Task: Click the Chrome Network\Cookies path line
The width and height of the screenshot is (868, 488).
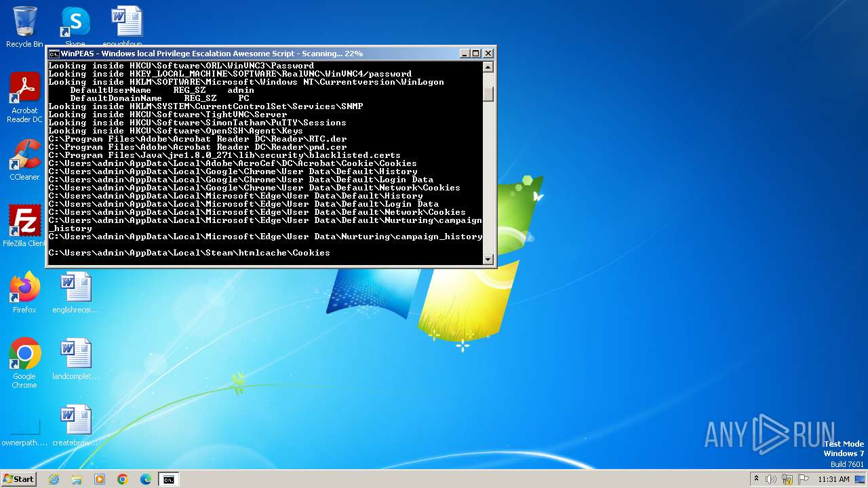Action: click(254, 188)
